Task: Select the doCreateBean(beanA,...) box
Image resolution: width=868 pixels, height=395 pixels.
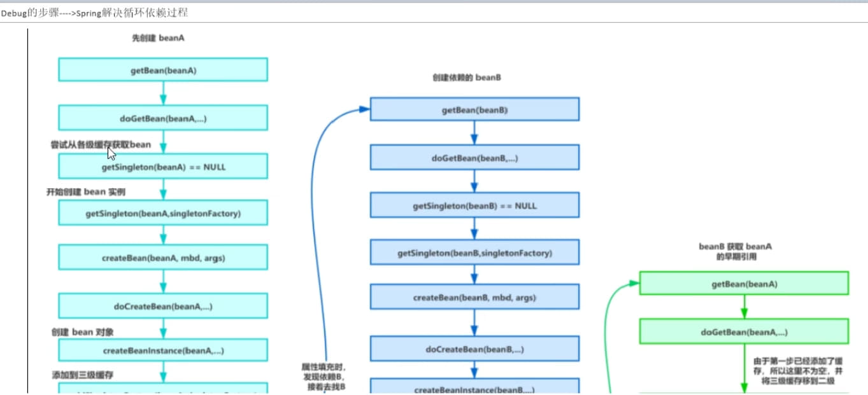Action: (163, 305)
